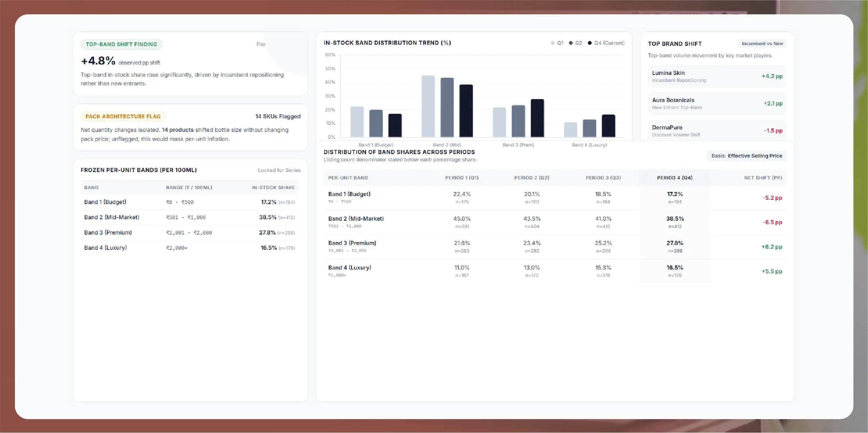The height and width of the screenshot is (433, 868).
Task: Click the 23.4% Q2 Premium cell
Action: tap(532, 243)
